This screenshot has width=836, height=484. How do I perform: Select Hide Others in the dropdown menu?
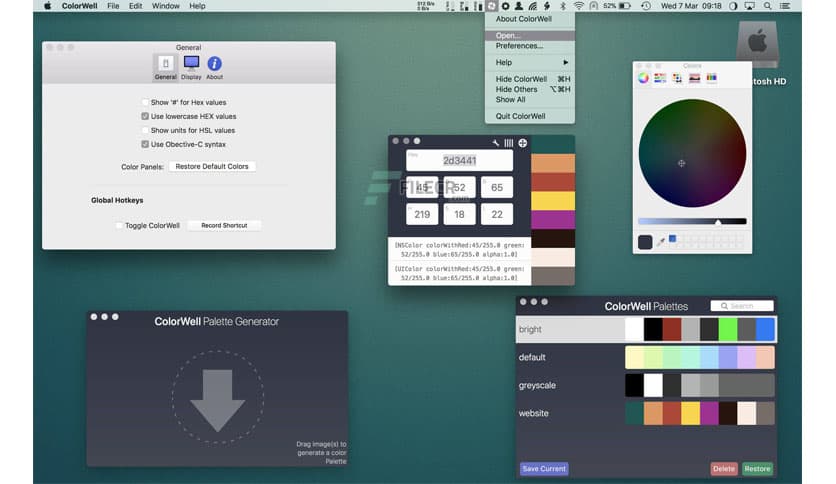(x=530, y=89)
